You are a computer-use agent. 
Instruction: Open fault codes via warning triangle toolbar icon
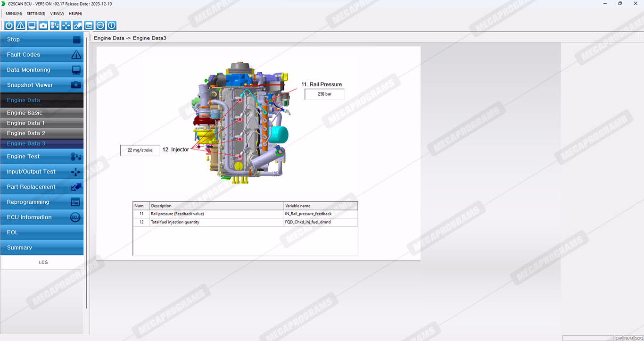20,25
